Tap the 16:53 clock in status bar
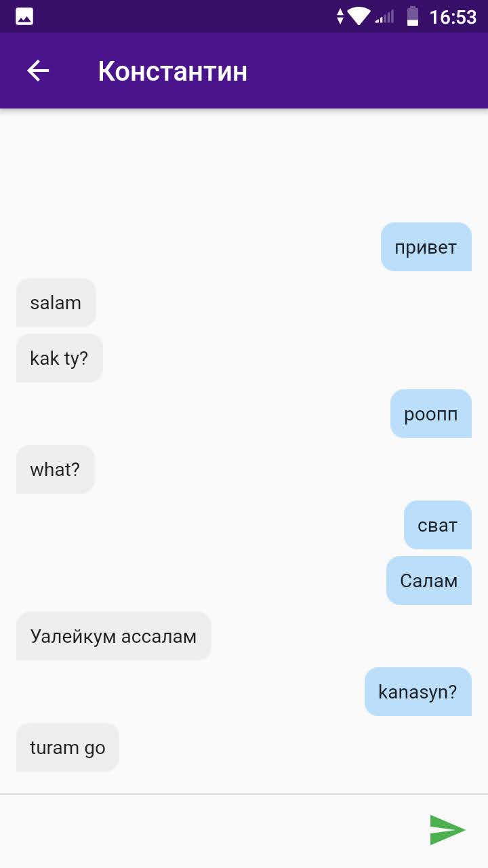 pyautogui.click(x=453, y=17)
